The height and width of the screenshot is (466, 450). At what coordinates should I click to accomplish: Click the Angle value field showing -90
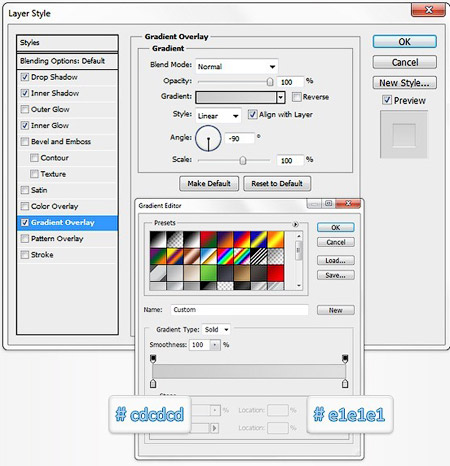[x=239, y=138]
